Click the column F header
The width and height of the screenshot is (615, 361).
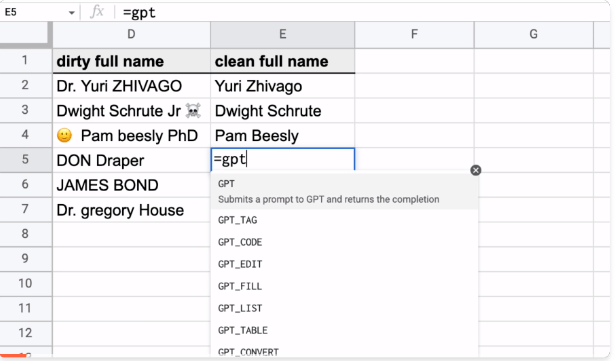414,35
